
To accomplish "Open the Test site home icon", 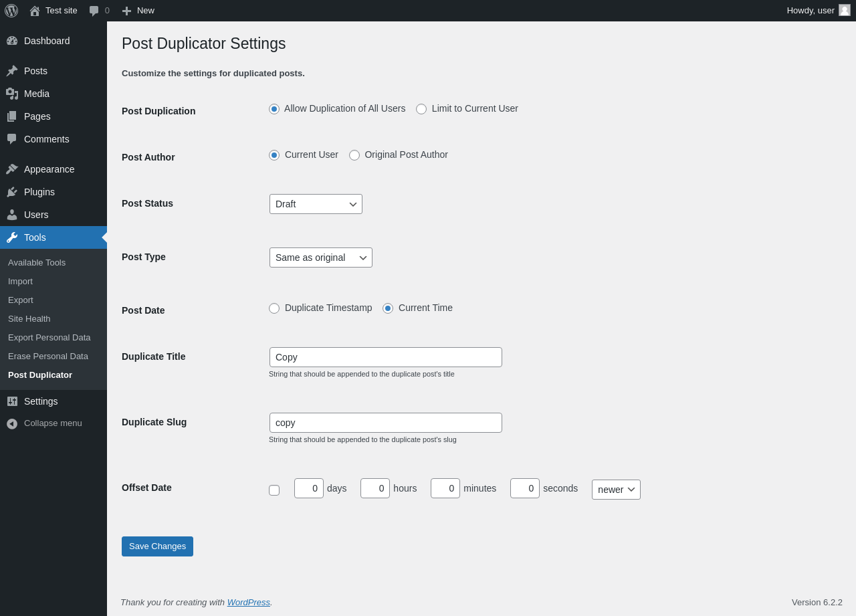I will (35, 11).
